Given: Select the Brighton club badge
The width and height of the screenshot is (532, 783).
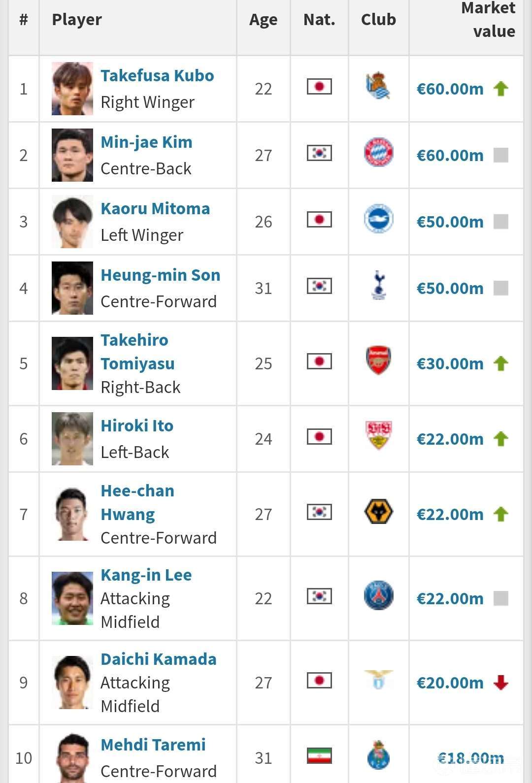Looking at the screenshot, I should pyautogui.click(x=378, y=219).
